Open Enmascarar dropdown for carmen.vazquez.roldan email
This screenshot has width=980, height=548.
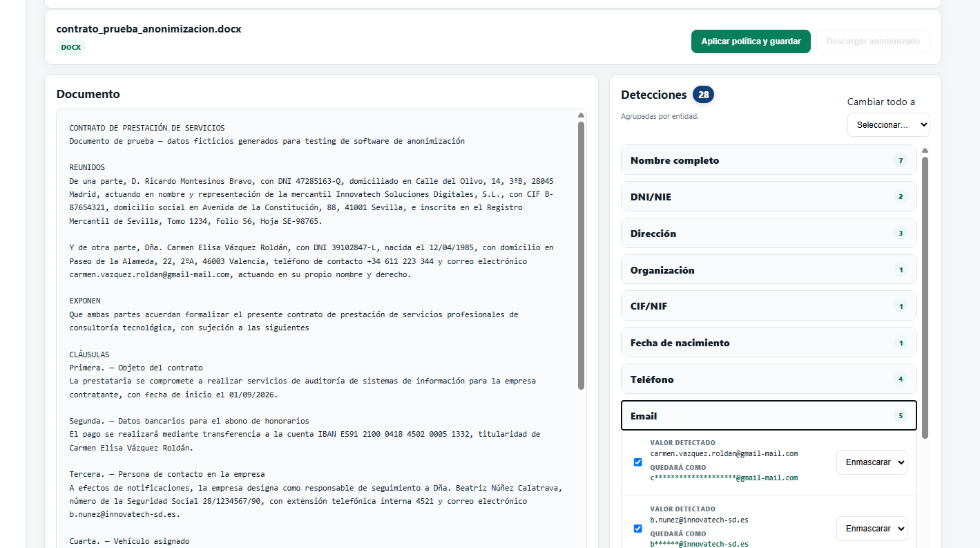[872, 462]
